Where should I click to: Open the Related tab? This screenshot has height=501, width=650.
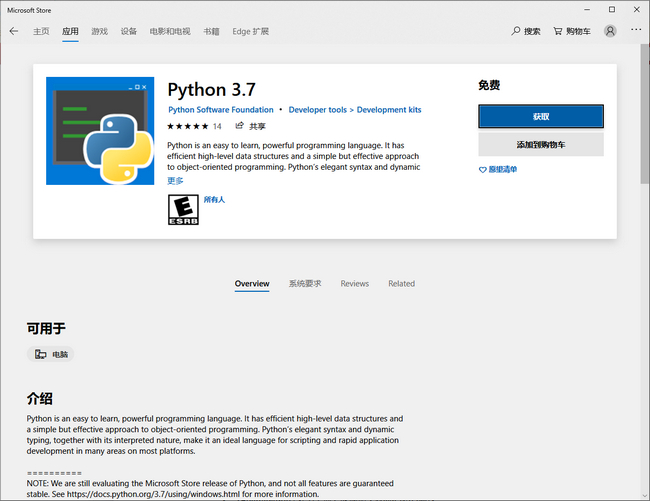click(401, 284)
